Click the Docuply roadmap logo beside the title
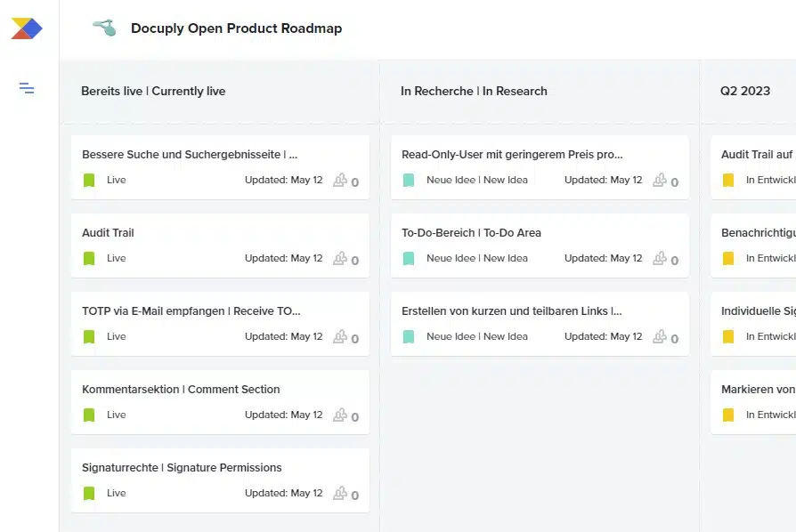796x532 pixels. 105,28
